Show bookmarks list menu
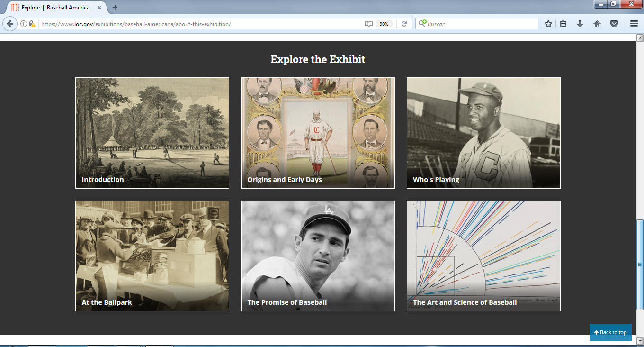This screenshot has height=347, width=644. coord(563,24)
